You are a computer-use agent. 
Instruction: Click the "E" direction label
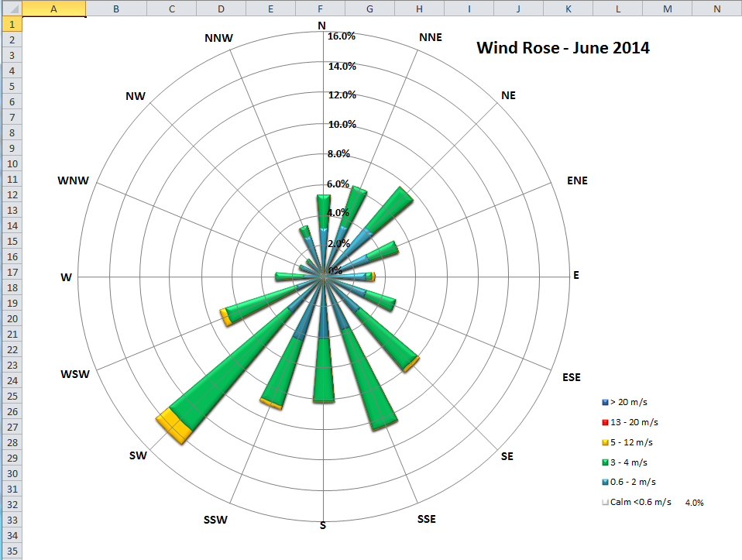click(x=575, y=274)
